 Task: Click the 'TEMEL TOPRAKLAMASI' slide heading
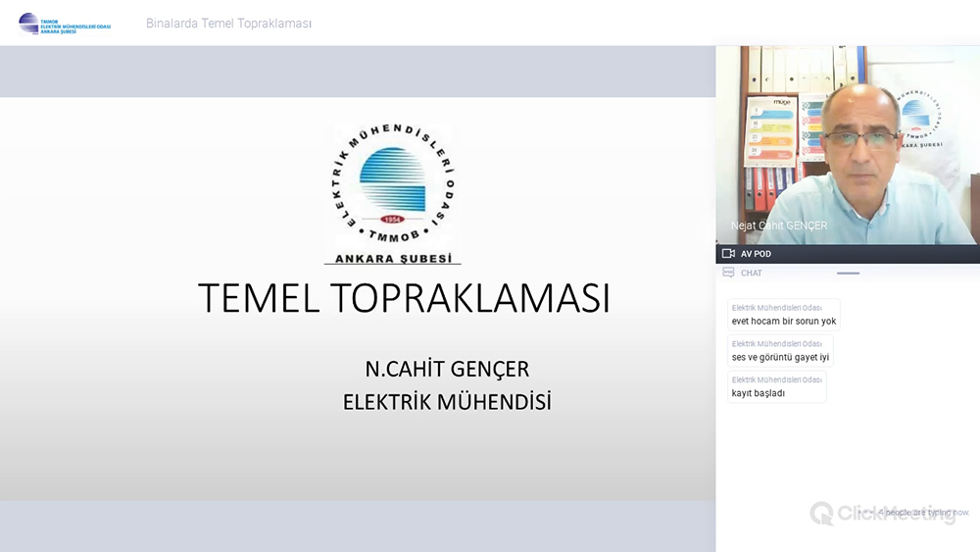pos(404,297)
